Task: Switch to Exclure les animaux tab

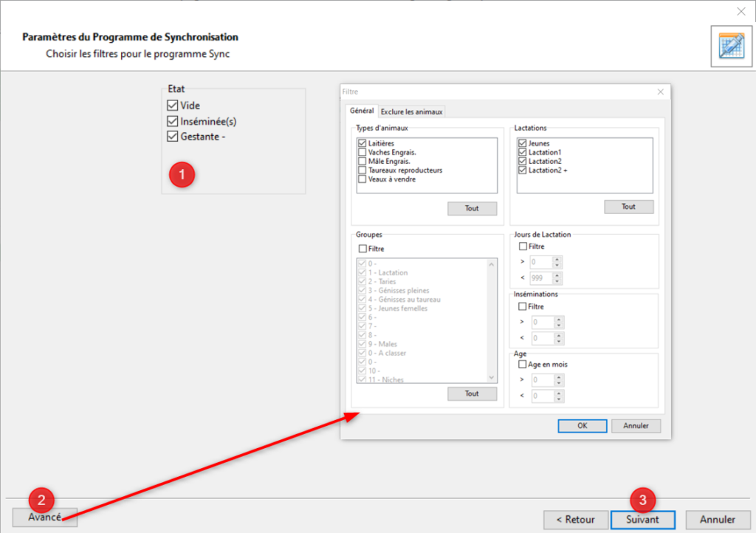Action: [411, 111]
